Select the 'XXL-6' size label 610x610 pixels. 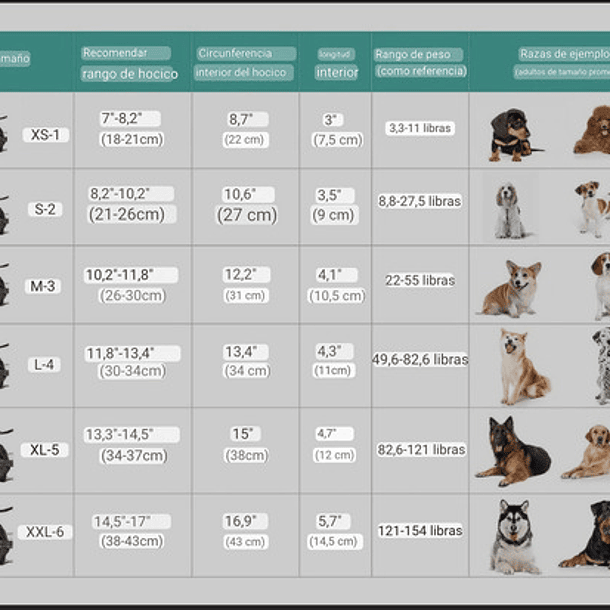coord(45,532)
